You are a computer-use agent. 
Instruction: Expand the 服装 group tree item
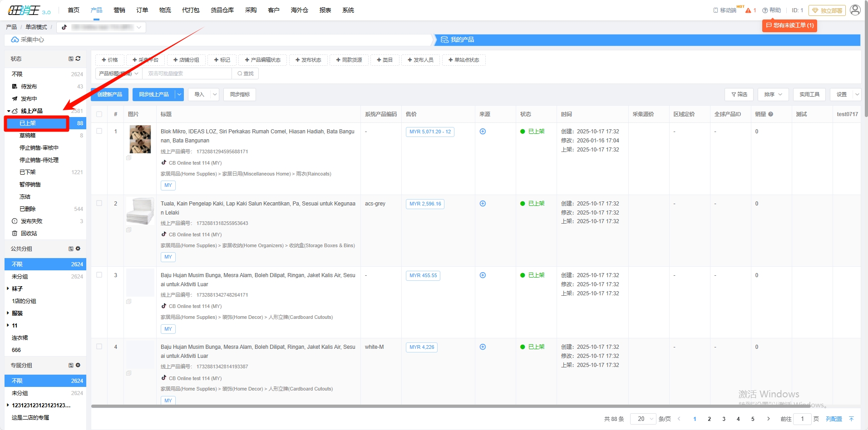[x=8, y=313]
